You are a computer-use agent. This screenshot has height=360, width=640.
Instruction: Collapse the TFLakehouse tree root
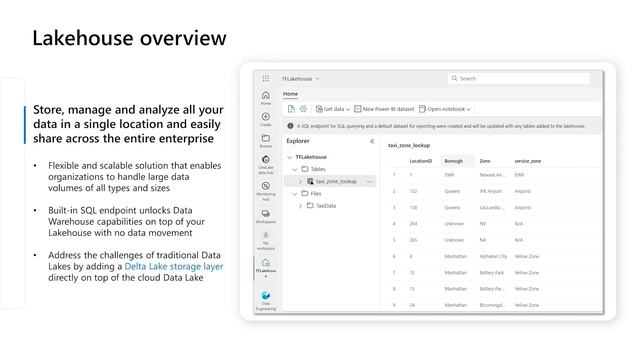(x=289, y=157)
